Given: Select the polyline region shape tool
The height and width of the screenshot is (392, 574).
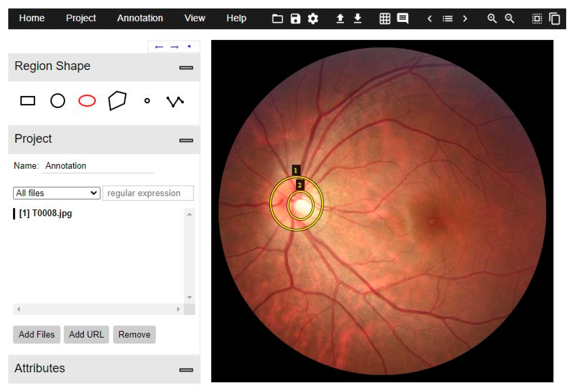Looking at the screenshot, I should (x=175, y=101).
